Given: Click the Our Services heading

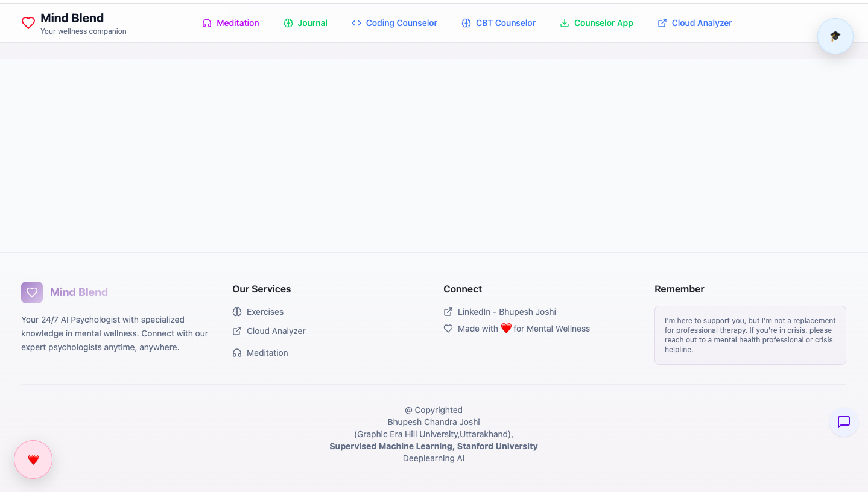Looking at the screenshot, I should tap(262, 289).
